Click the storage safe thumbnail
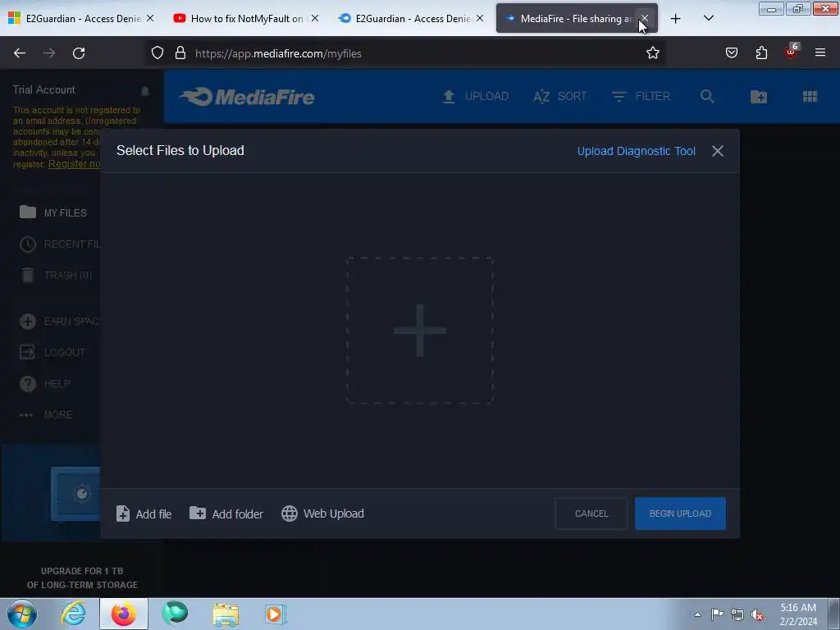 [x=75, y=493]
